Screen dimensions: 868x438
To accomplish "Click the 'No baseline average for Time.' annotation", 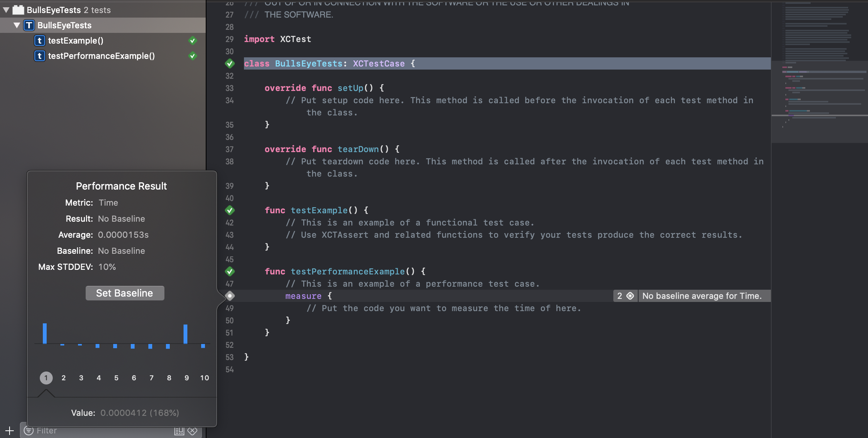I will click(x=702, y=296).
